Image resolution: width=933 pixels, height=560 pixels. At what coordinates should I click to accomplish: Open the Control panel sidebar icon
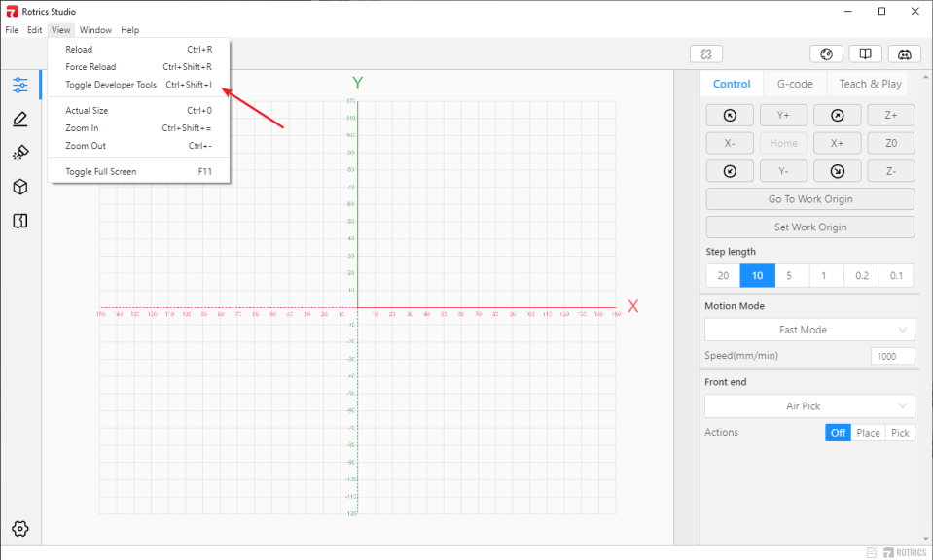[20, 85]
